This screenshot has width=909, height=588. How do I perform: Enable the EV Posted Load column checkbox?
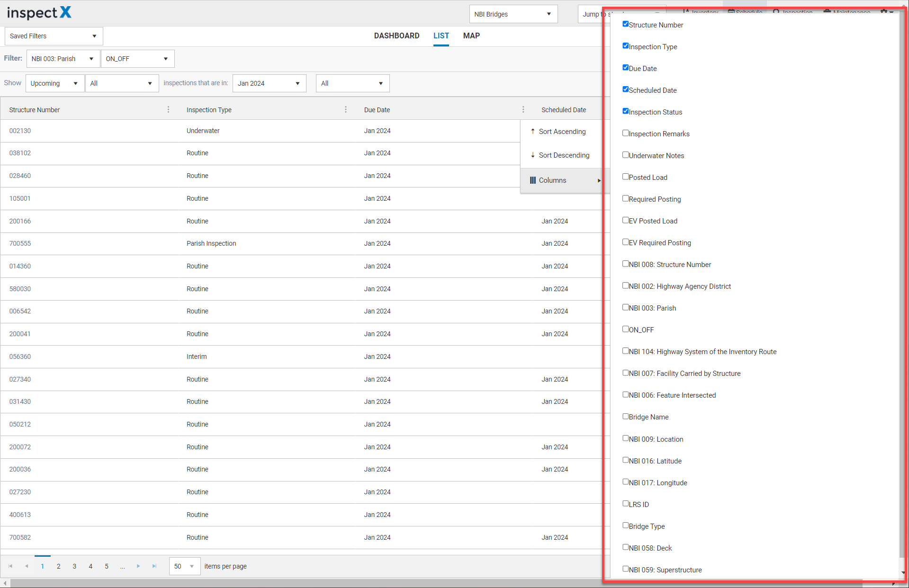(x=625, y=220)
